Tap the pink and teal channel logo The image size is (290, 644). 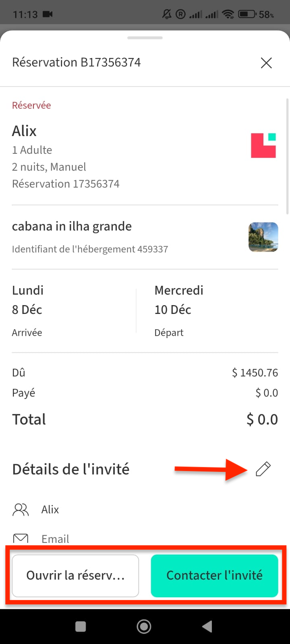(x=263, y=145)
